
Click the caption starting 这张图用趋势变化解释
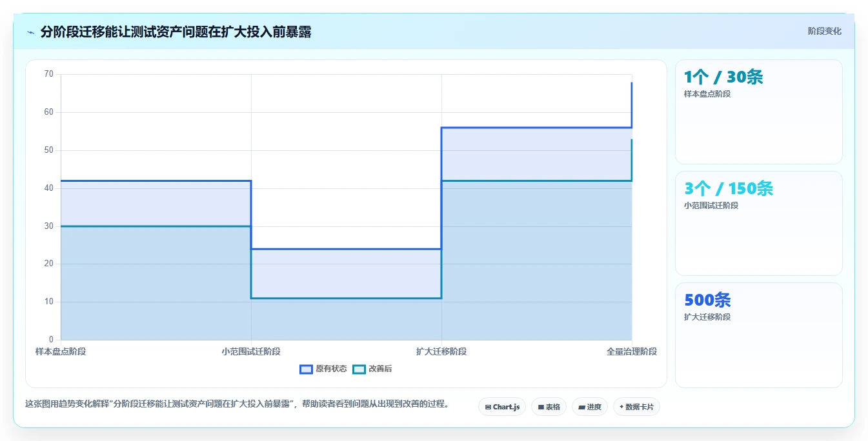[x=237, y=404]
